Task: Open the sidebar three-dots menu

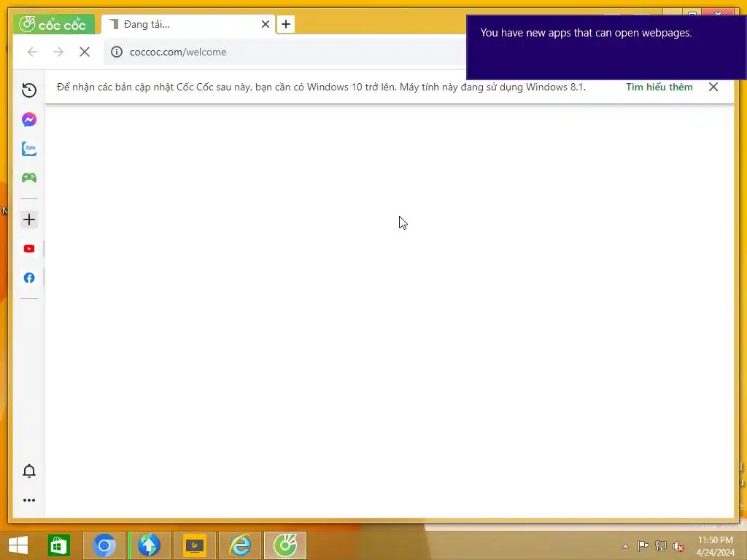Action: pyautogui.click(x=29, y=500)
